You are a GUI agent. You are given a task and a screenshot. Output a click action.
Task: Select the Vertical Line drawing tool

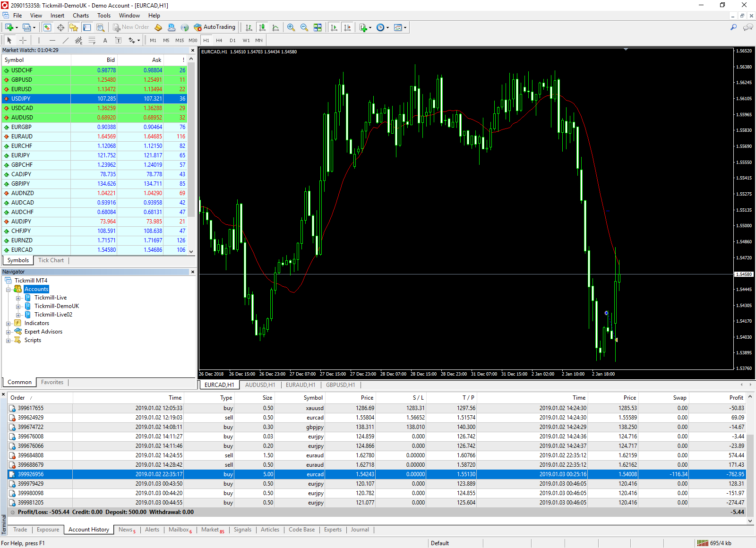coord(39,41)
